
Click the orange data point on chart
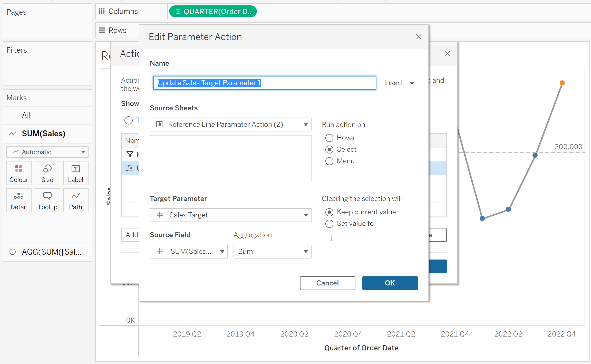coord(562,83)
